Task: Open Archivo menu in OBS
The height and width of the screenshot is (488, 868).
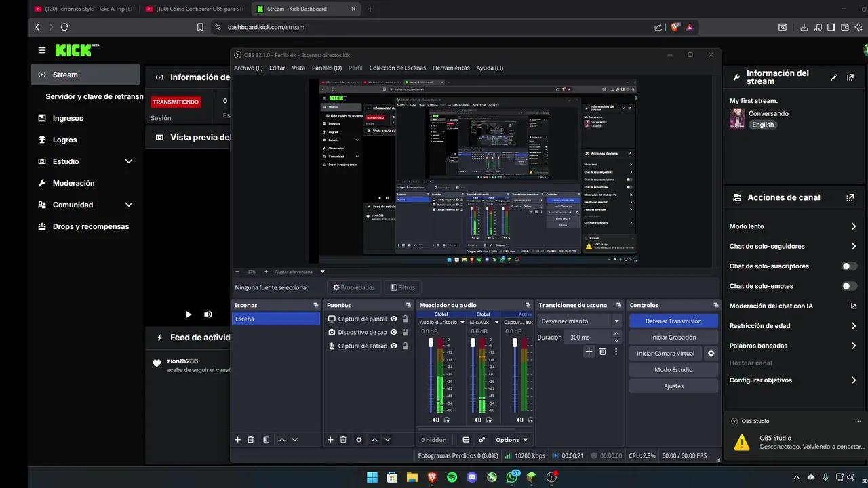Action: click(248, 68)
